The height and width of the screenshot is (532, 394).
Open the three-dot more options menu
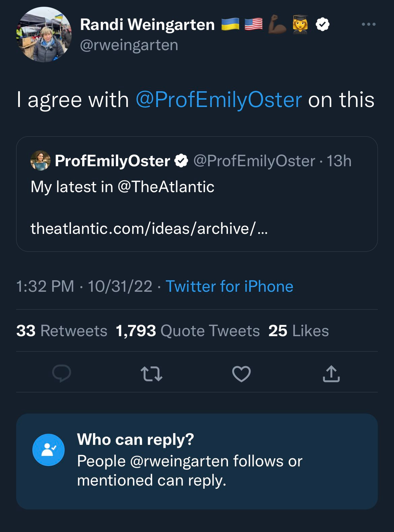[368, 24]
